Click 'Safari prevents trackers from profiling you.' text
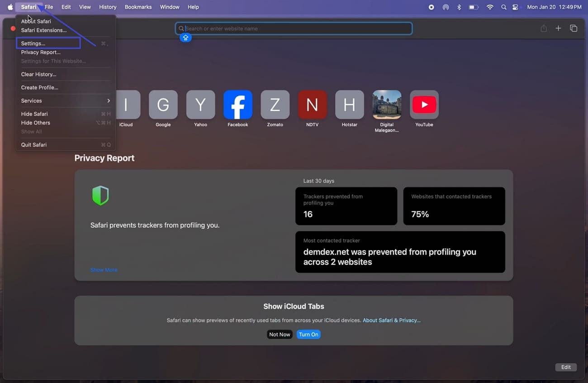Viewport: 588px width, 383px height. pyautogui.click(x=155, y=225)
